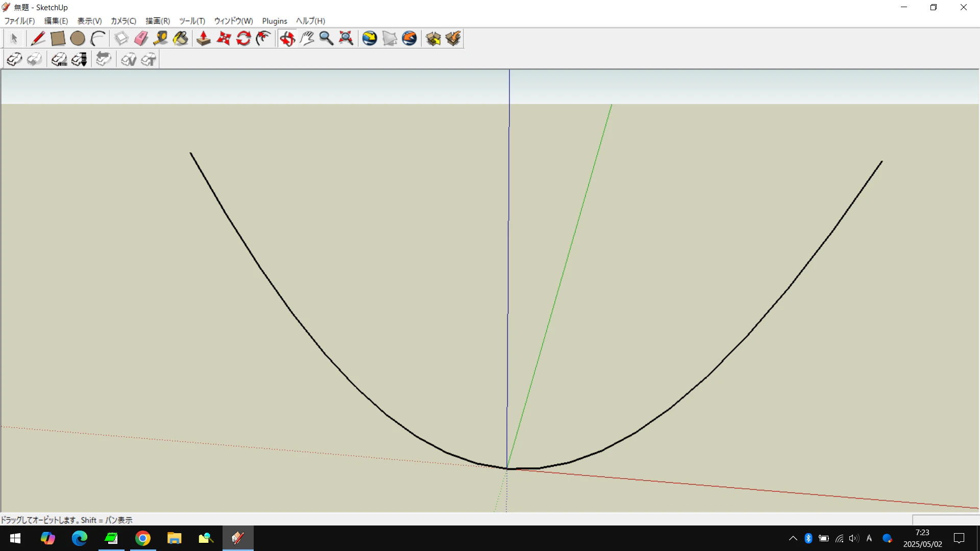Click the battery tray icon
The height and width of the screenshot is (551, 980).
click(824, 538)
